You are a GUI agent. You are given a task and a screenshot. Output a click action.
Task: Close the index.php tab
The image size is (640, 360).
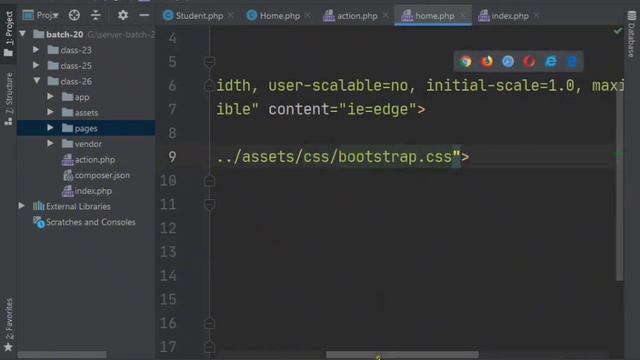536,16
